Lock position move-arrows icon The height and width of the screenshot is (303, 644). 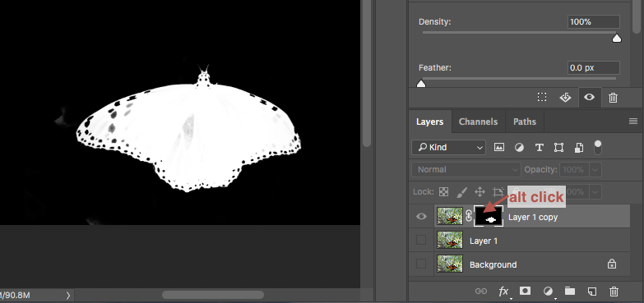(x=480, y=191)
